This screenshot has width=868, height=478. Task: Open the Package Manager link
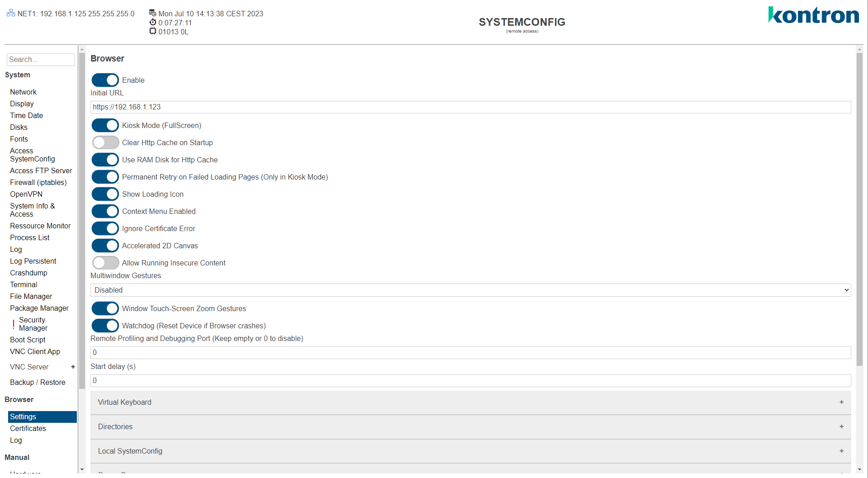(x=39, y=308)
